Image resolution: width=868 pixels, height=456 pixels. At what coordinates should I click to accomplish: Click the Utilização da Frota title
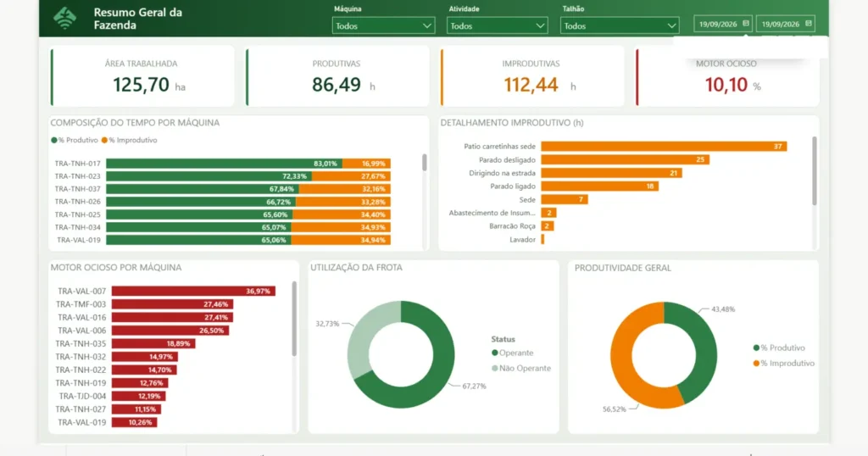[356, 267]
